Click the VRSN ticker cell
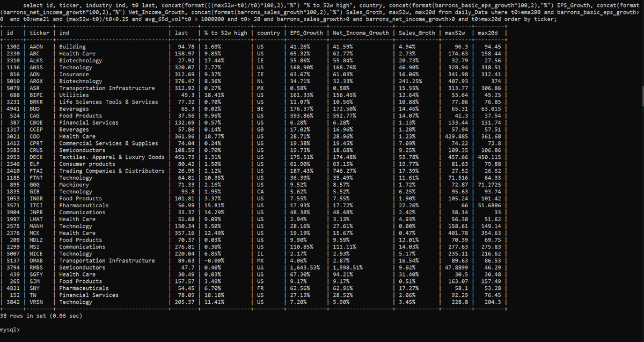Viewport: 644px width, 342px height. tap(36, 302)
